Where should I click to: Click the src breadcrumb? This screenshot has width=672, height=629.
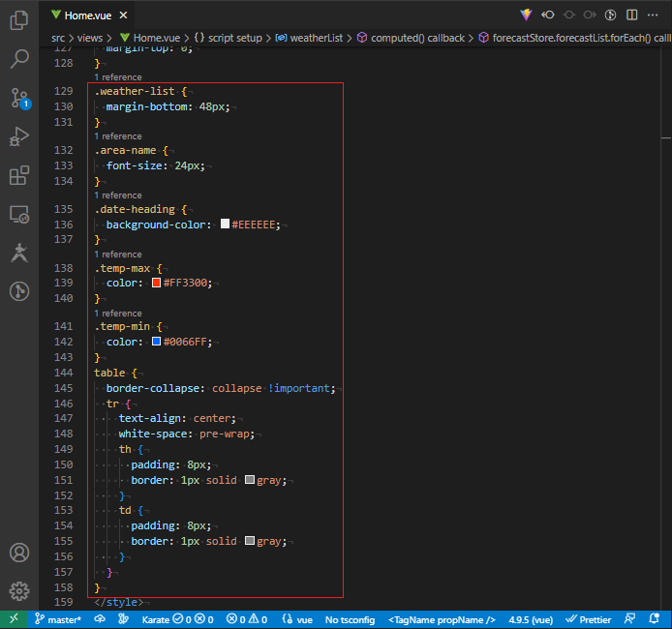[x=58, y=38]
